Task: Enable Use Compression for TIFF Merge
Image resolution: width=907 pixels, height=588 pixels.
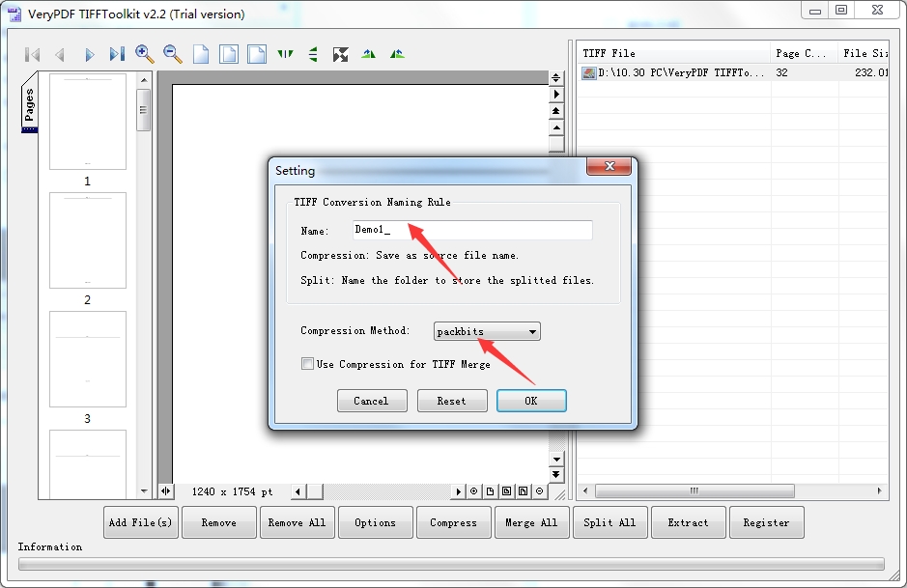Action: [x=307, y=364]
